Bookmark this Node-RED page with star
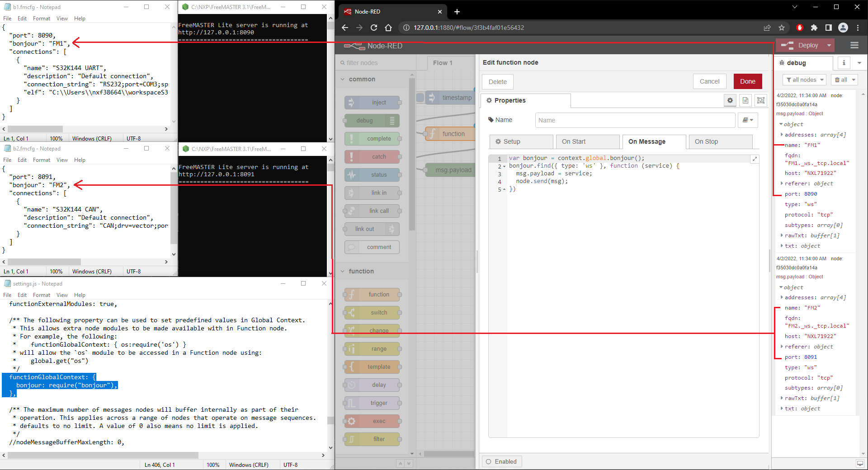Screen dimensions: 868x470 [x=782, y=28]
